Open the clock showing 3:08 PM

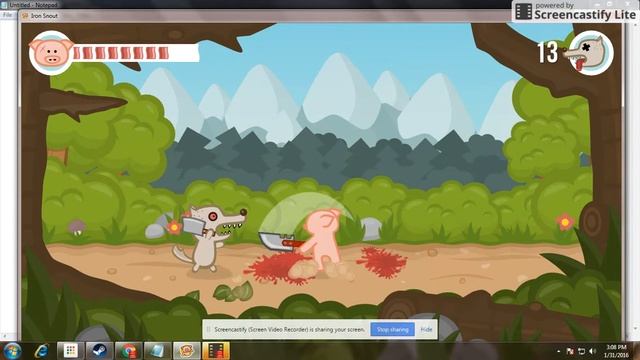pos(616,351)
